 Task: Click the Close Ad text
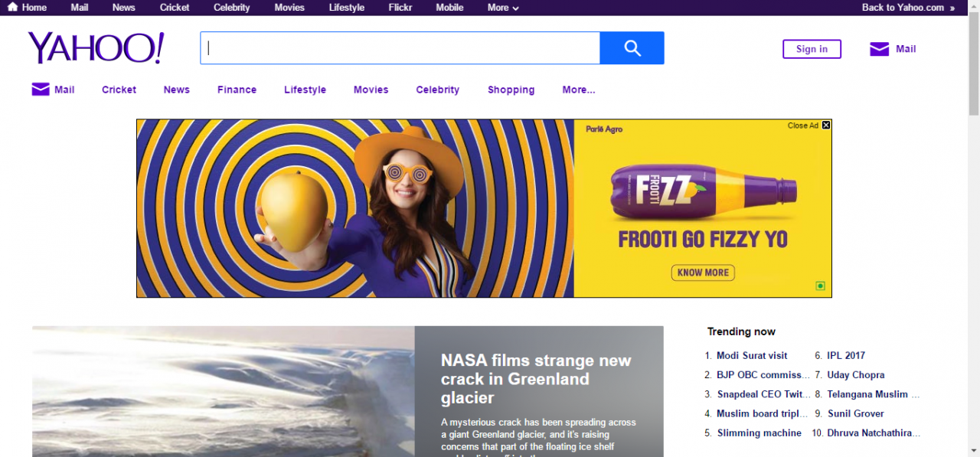click(x=803, y=126)
